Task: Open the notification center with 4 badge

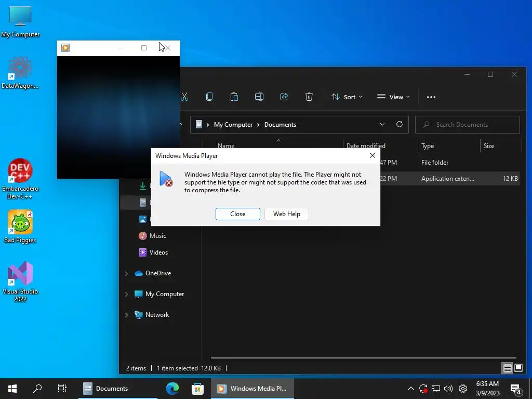Action: (516, 389)
